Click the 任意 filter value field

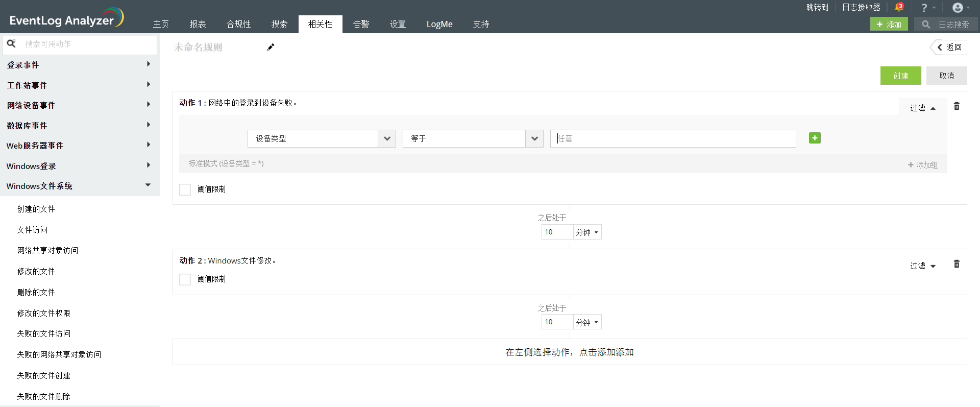pyautogui.click(x=673, y=138)
